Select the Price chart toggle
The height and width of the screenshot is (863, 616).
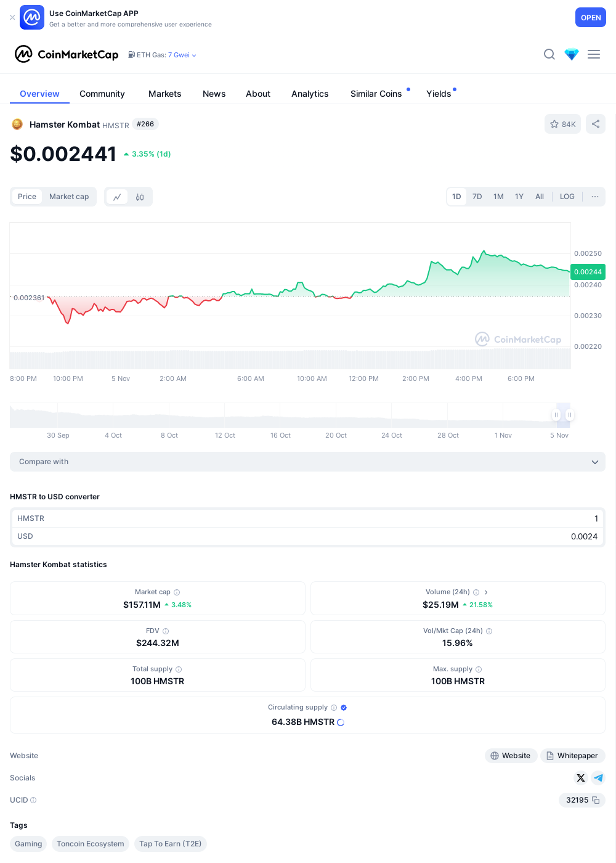[x=27, y=197]
